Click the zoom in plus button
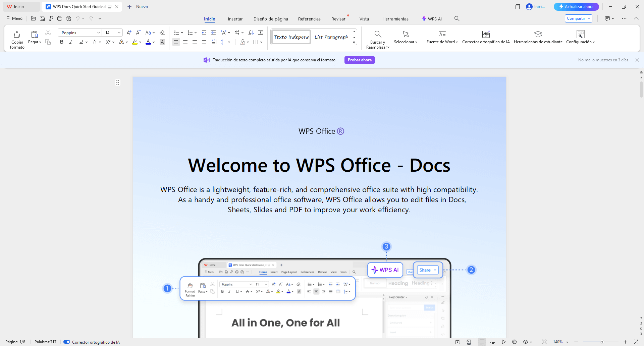 pos(625,342)
